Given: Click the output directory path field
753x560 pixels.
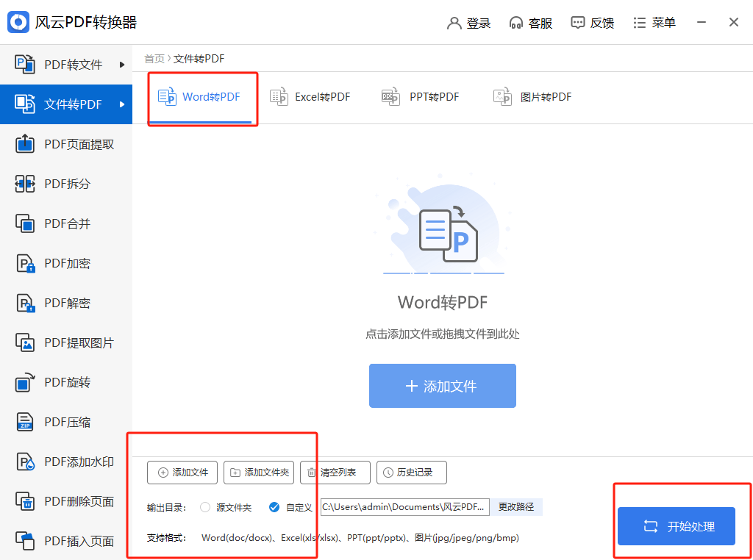Looking at the screenshot, I should pos(404,507).
